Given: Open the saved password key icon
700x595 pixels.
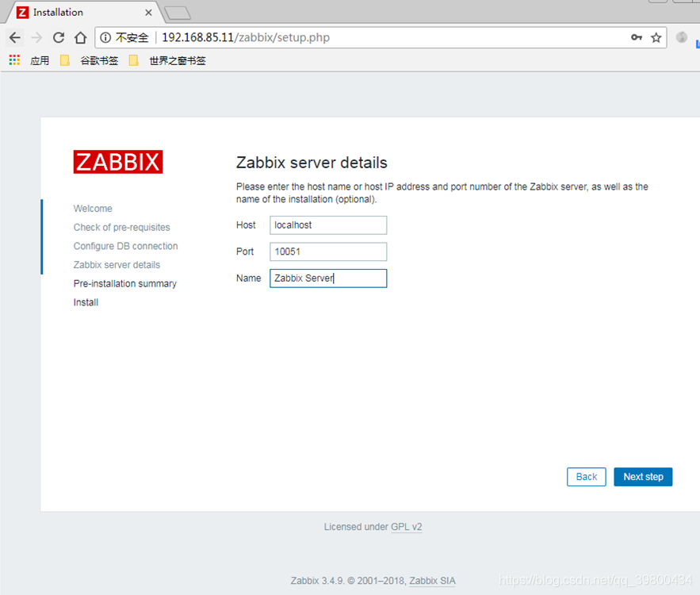Looking at the screenshot, I should click(637, 37).
